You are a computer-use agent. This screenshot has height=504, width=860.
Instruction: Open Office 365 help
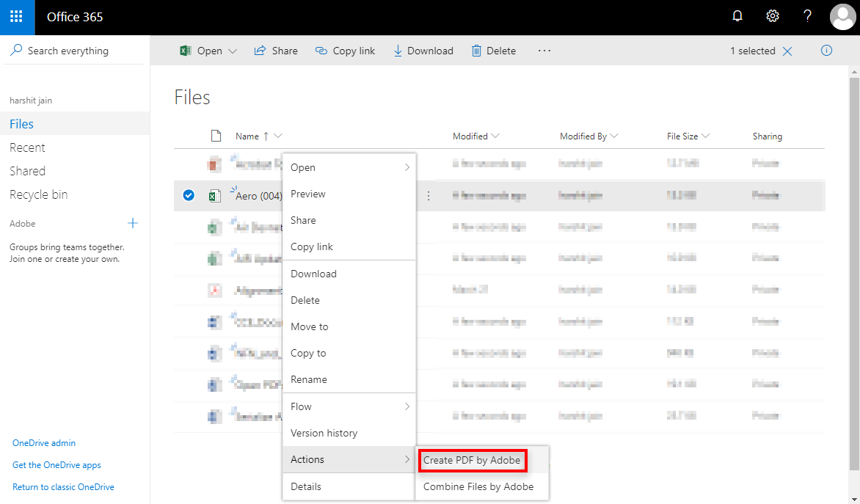point(806,15)
